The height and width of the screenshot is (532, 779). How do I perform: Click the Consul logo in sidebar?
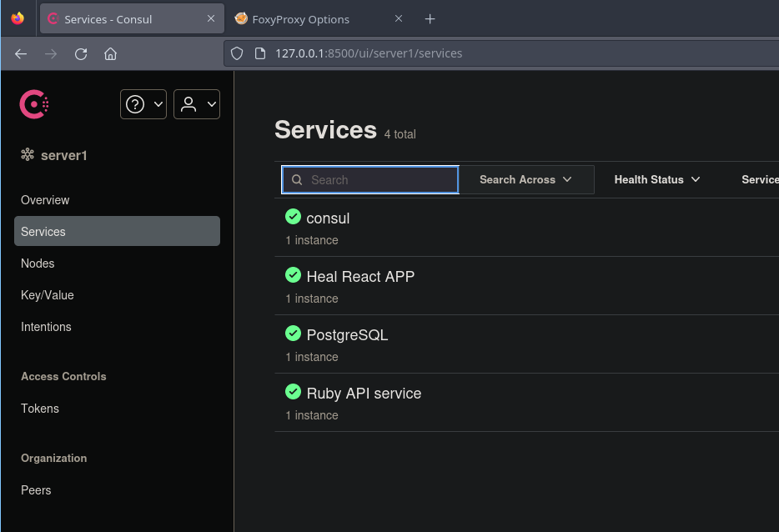tap(34, 104)
